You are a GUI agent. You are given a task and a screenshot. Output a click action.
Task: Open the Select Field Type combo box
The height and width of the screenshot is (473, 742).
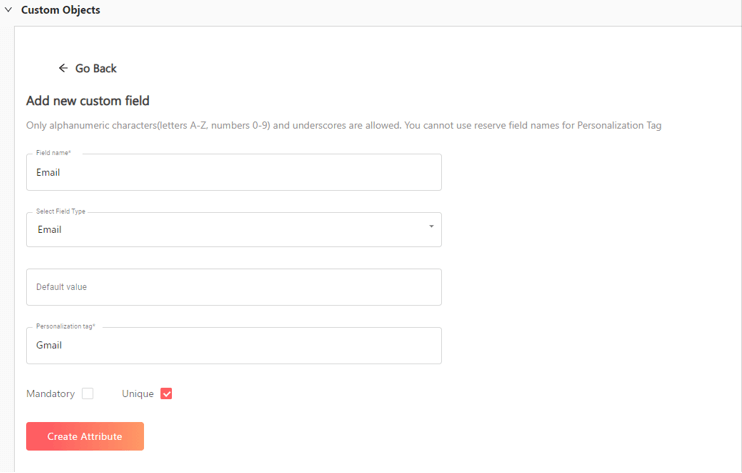tap(234, 229)
